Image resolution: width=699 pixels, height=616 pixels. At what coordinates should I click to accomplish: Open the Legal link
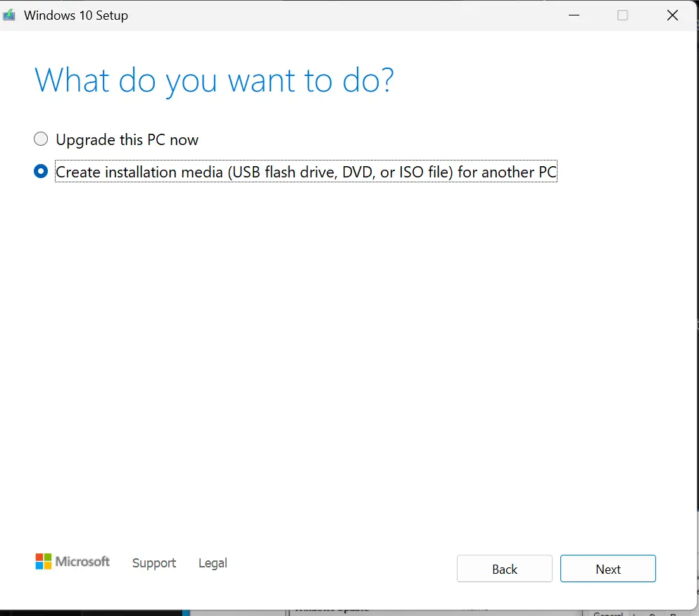[213, 563]
